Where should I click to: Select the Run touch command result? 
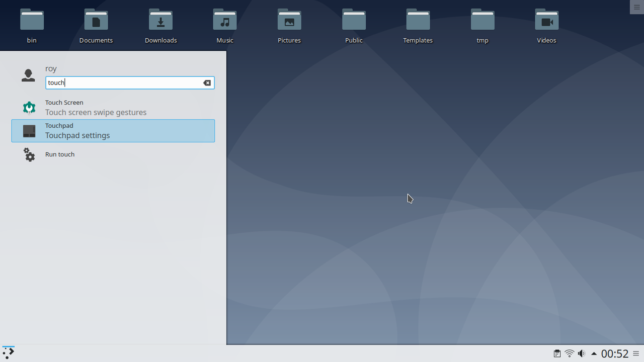tap(113, 154)
